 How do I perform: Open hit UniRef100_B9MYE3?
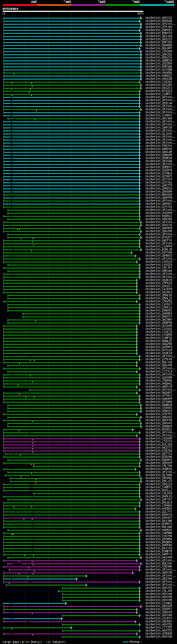click(159, 30)
